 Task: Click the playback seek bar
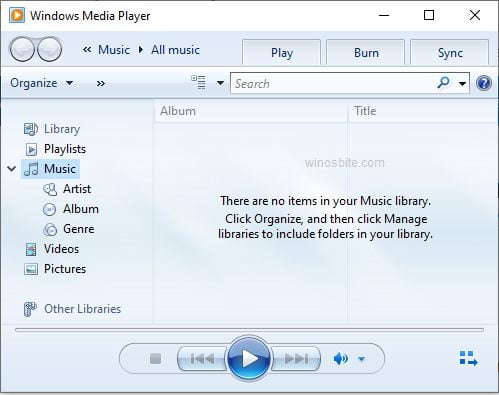(x=249, y=330)
